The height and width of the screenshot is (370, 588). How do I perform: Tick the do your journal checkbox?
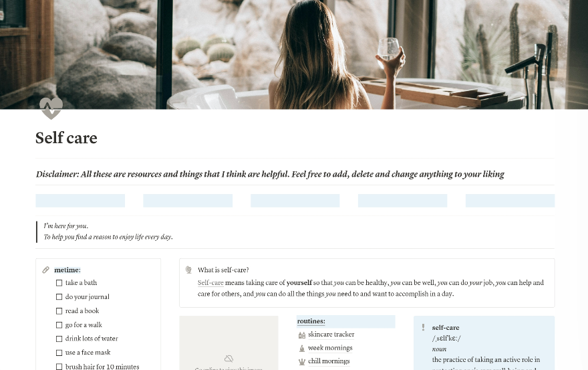pos(59,297)
